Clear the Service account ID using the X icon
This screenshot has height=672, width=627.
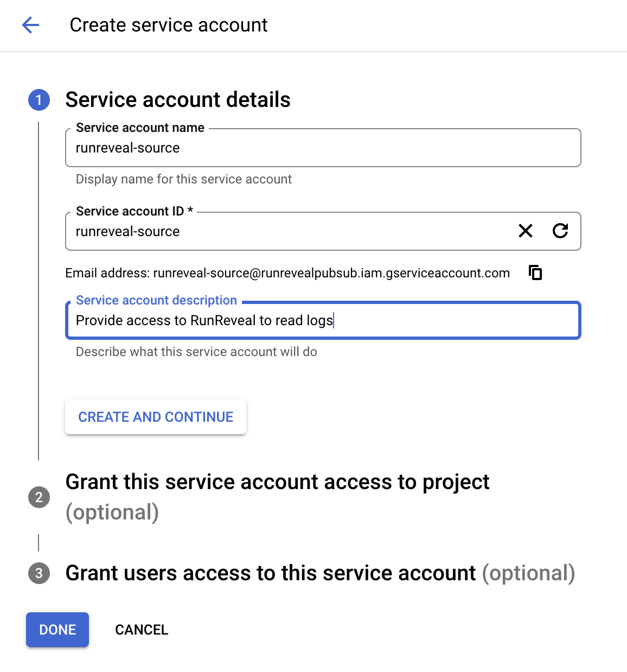[525, 231]
